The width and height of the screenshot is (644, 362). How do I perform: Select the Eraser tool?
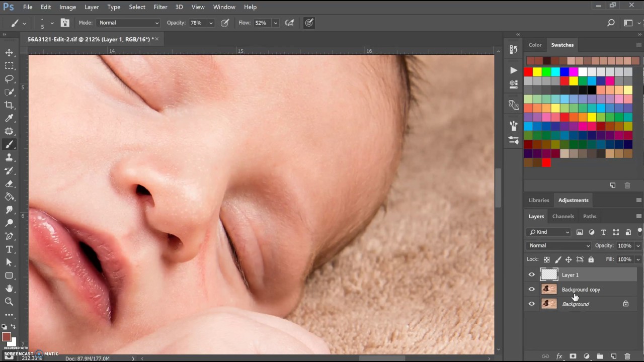[9, 184]
